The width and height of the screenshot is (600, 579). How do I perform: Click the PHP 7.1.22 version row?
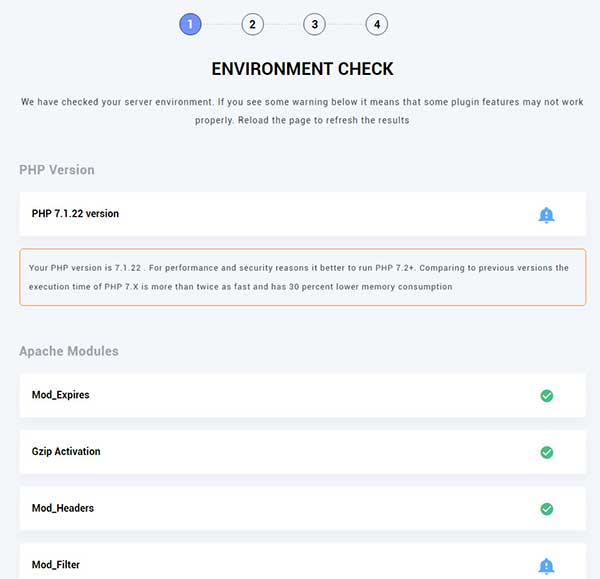76,214
